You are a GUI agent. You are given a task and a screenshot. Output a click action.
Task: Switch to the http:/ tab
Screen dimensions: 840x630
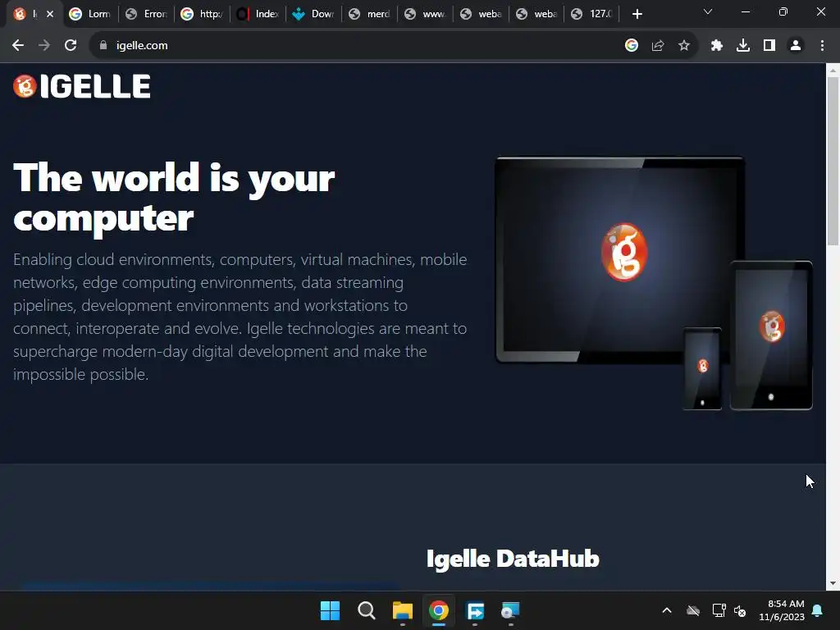click(202, 14)
